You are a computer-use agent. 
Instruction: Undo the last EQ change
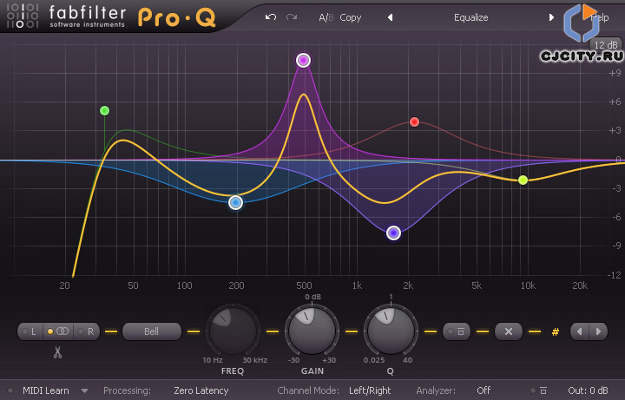tap(271, 18)
